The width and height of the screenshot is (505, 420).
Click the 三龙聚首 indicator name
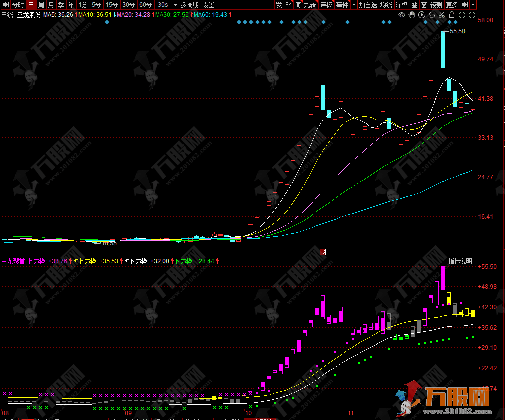13,261
